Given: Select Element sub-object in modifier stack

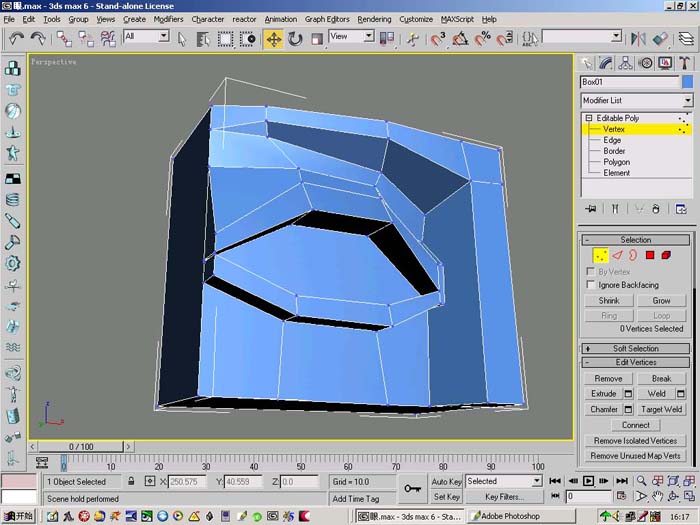Looking at the screenshot, I should (x=617, y=173).
